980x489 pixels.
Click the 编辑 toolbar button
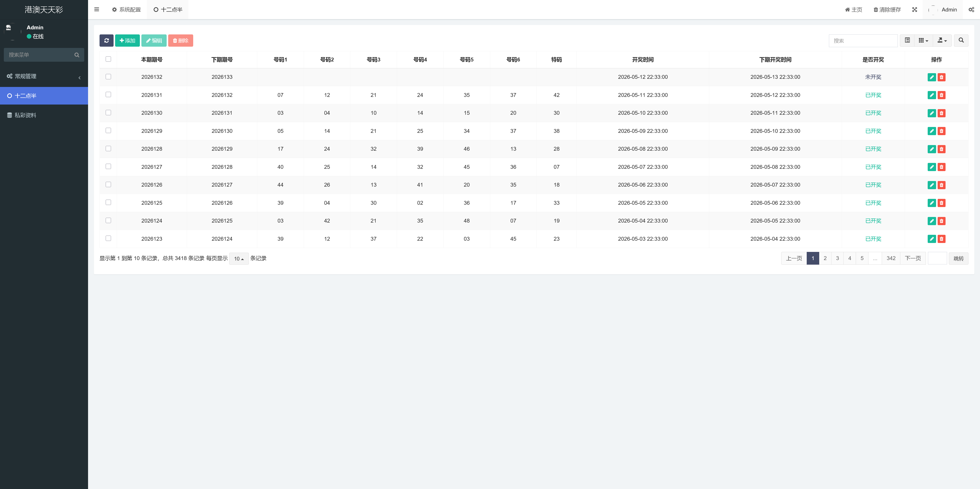tap(154, 41)
